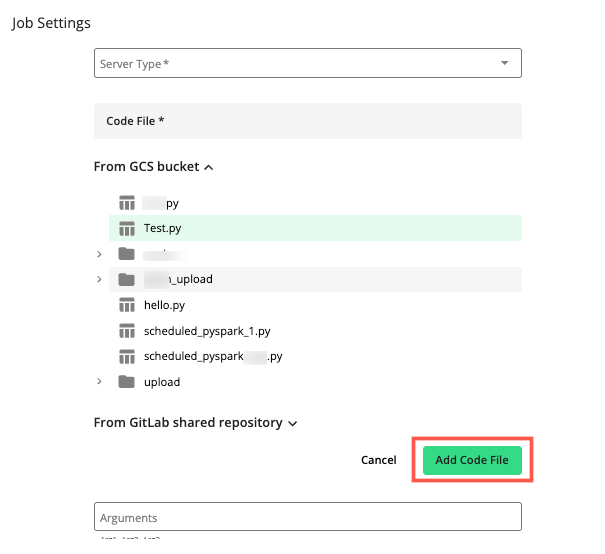Expand the blurred folder below Test.py
Screen dimensions: 605x554
tap(98, 254)
